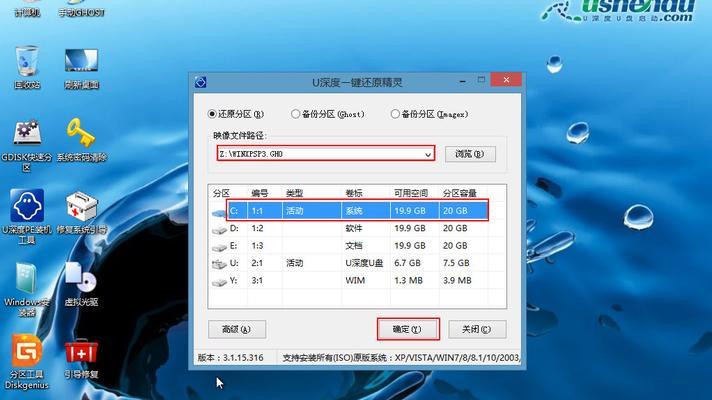
Task: Select the 还原分区 radio button
Action: click(213, 114)
